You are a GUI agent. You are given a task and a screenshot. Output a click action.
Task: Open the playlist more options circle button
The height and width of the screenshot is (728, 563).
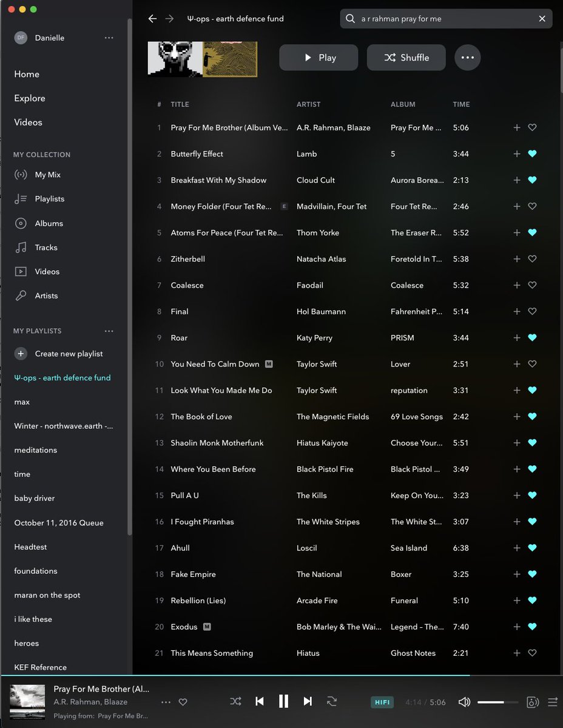pos(467,58)
